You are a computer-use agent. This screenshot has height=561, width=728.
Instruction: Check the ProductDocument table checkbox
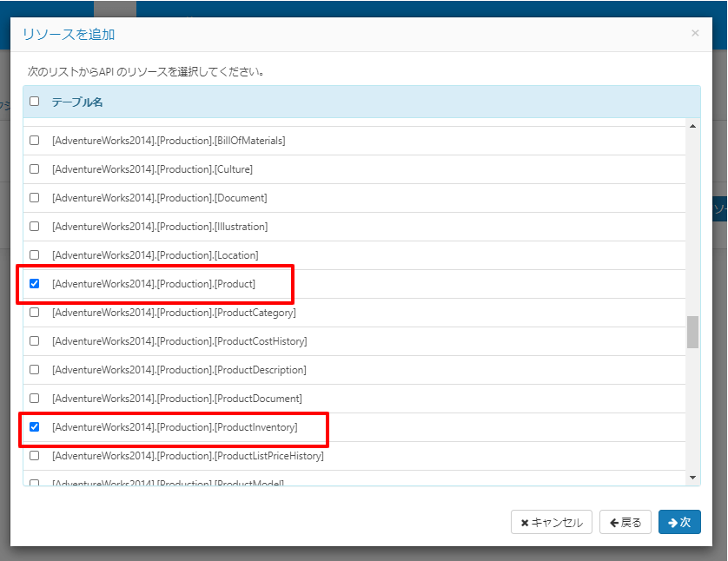coord(35,398)
